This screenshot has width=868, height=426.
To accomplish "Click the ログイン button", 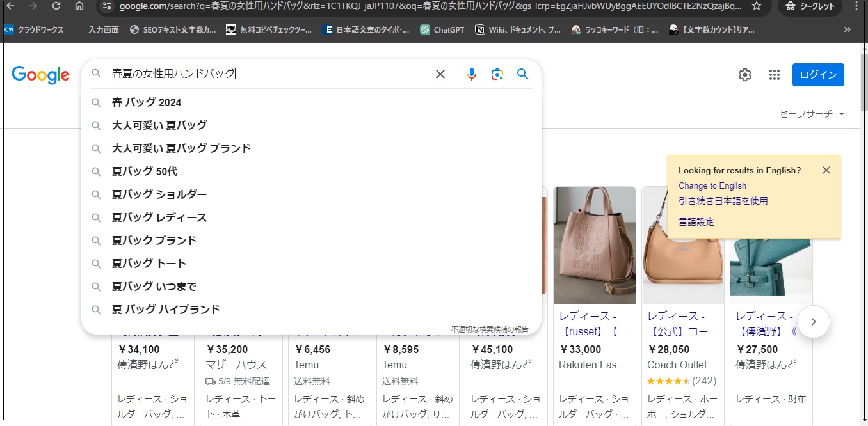I will coord(818,75).
